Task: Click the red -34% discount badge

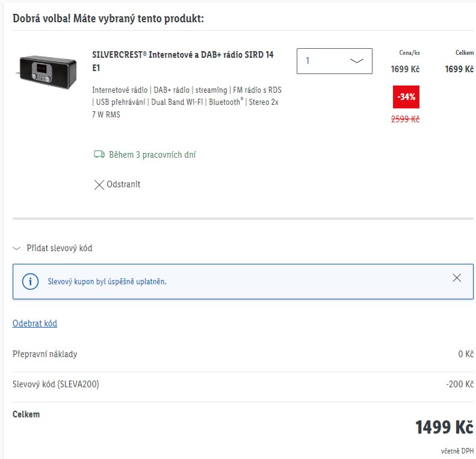Action: coord(406,97)
